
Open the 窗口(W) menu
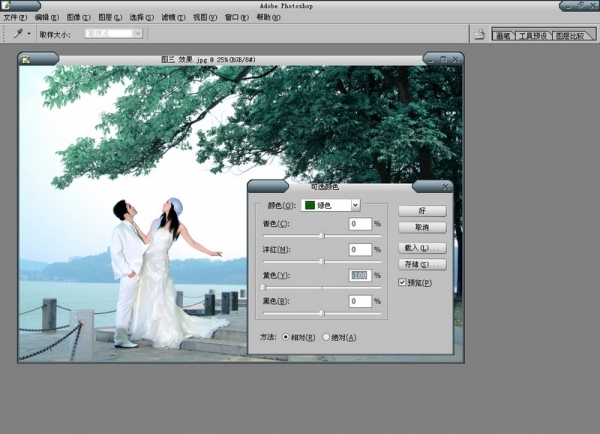coord(236,17)
